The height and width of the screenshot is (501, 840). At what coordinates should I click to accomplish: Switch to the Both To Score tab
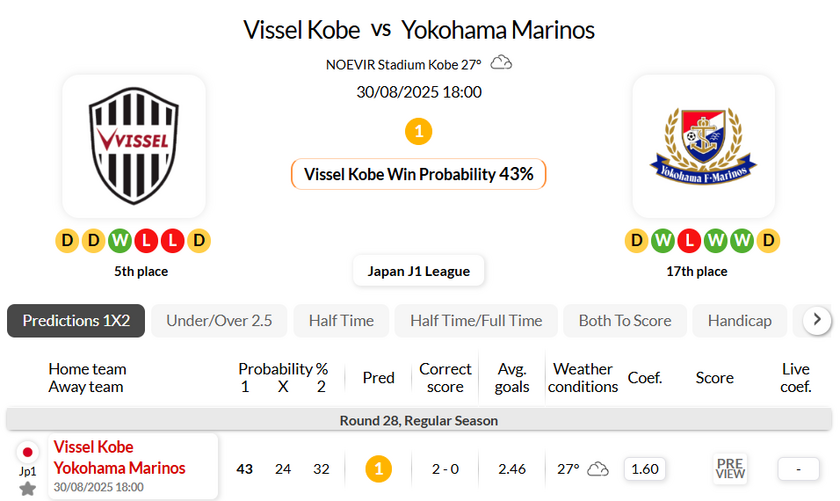pos(624,321)
